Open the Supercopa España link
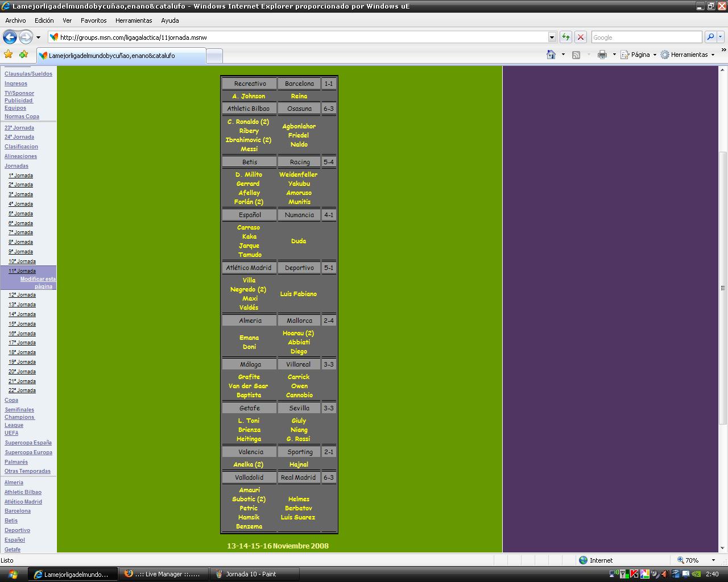The height and width of the screenshot is (582, 728). pyautogui.click(x=28, y=443)
